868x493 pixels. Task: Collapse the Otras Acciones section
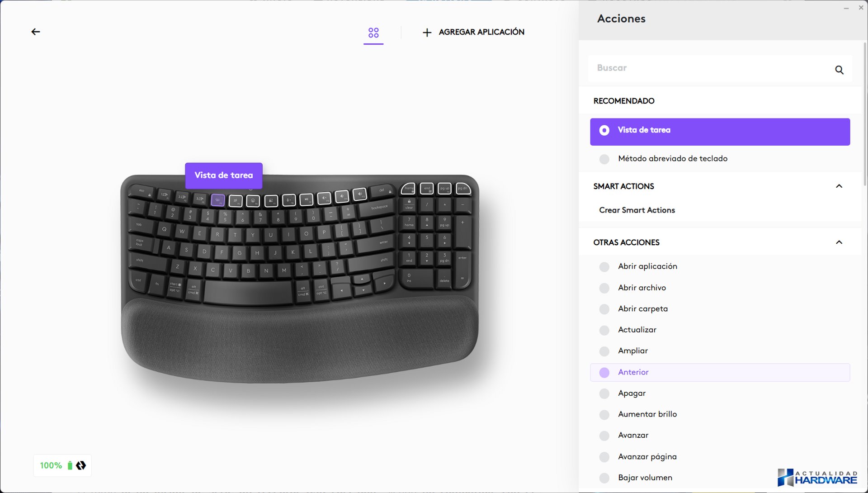click(839, 242)
